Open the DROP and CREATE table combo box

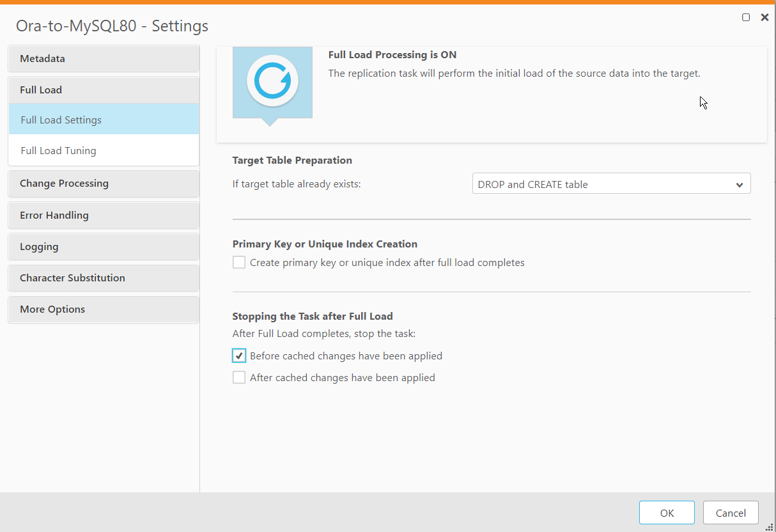pyautogui.click(x=604, y=184)
